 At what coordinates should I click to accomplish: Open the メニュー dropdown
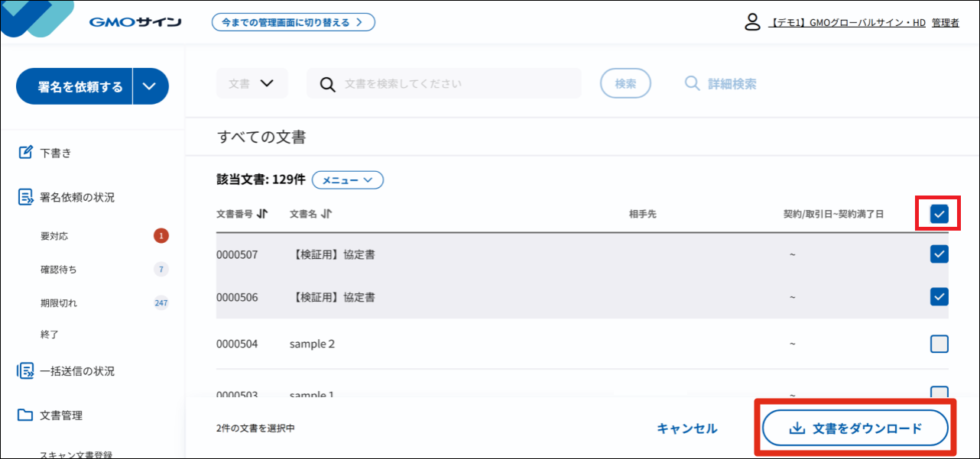click(348, 179)
